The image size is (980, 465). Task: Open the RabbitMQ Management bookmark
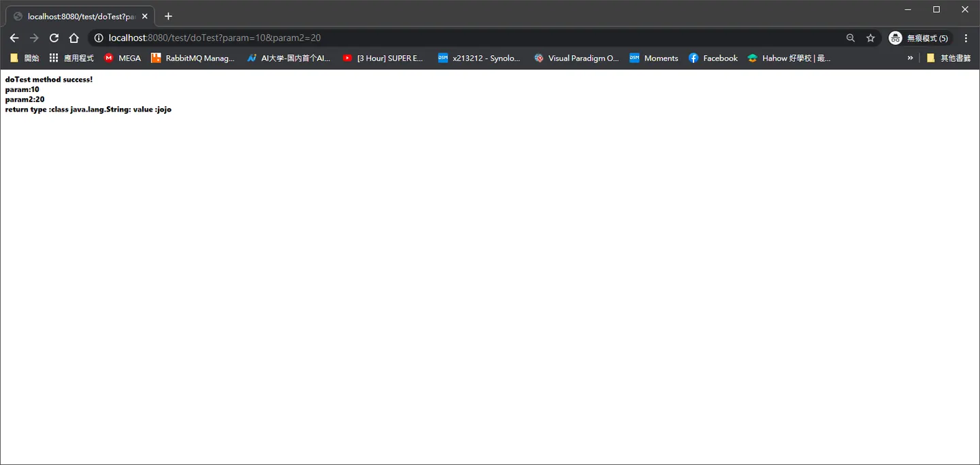click(193, 58)
